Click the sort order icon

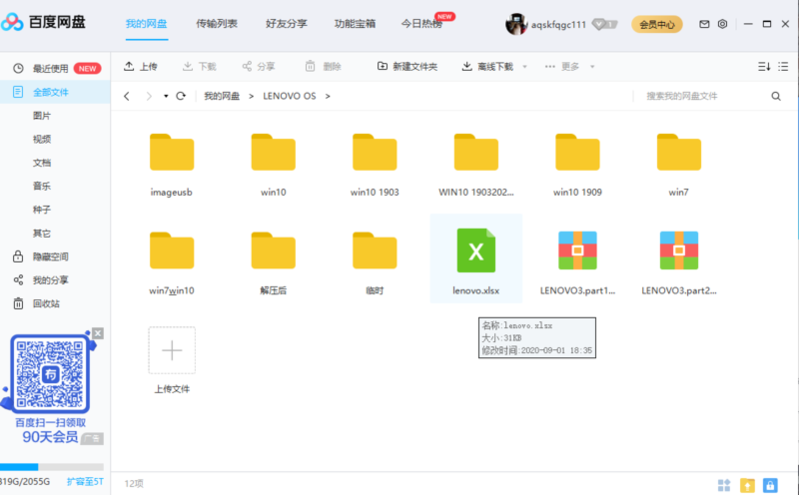coord(764,66)
